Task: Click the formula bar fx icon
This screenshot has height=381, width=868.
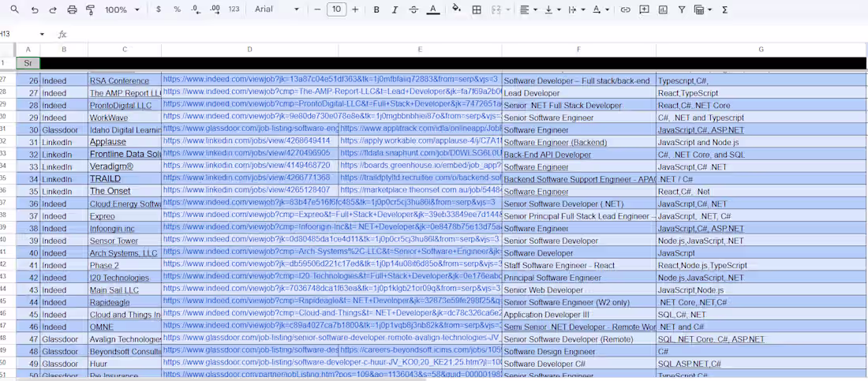Action: tap(62, 35)
